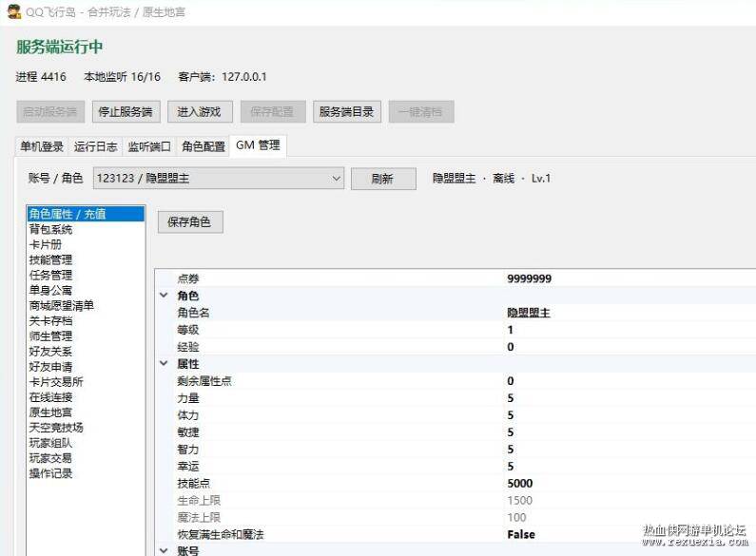
Task: Click the 刷新 button
Action: pos(383,179)
